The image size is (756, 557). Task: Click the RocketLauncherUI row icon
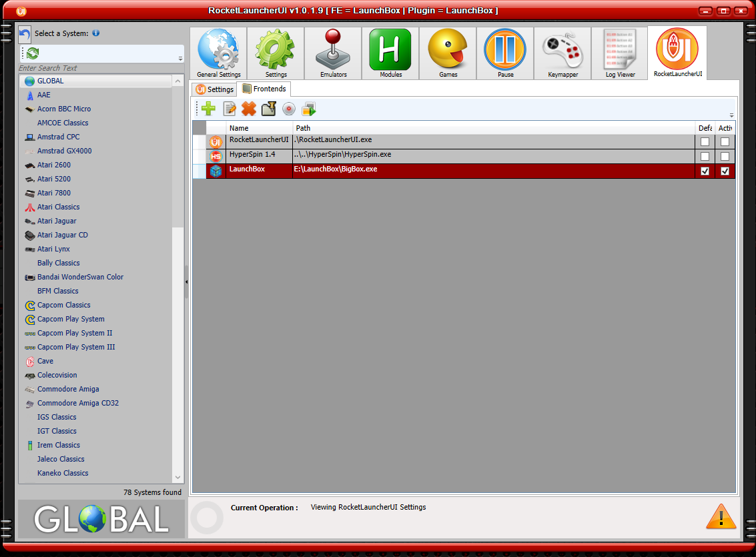[x=216, y=141]
